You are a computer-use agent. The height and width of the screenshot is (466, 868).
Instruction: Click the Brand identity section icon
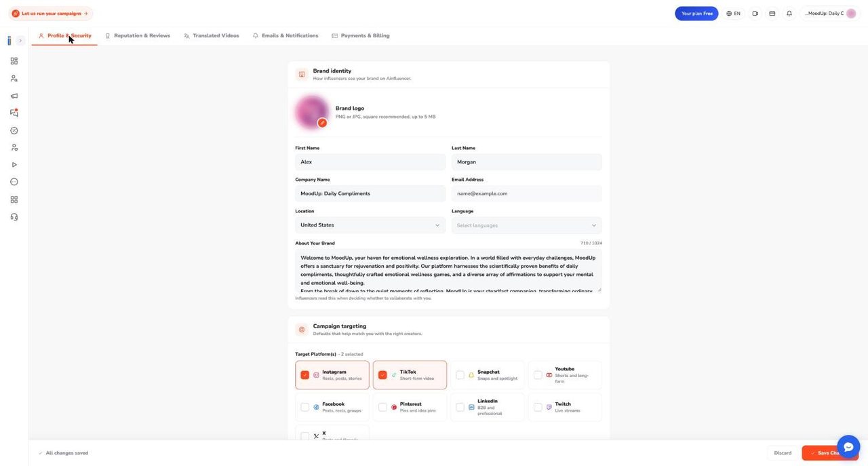(302, 75)
